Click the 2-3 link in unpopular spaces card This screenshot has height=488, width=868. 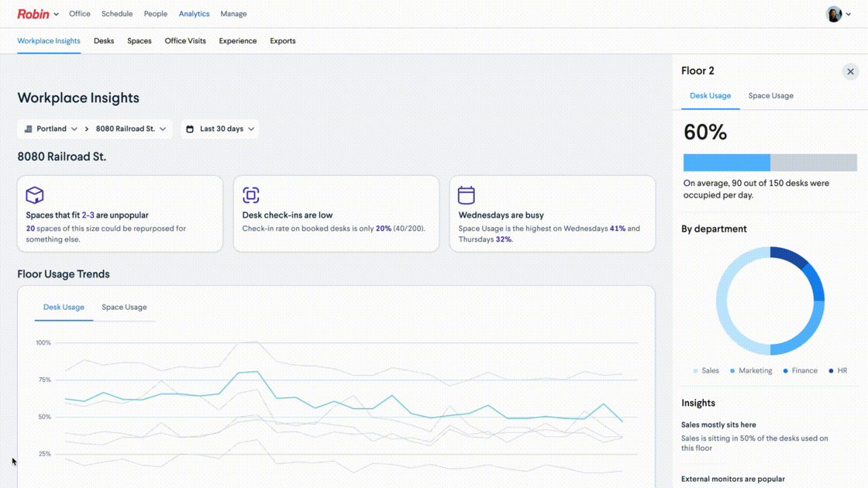88,215
